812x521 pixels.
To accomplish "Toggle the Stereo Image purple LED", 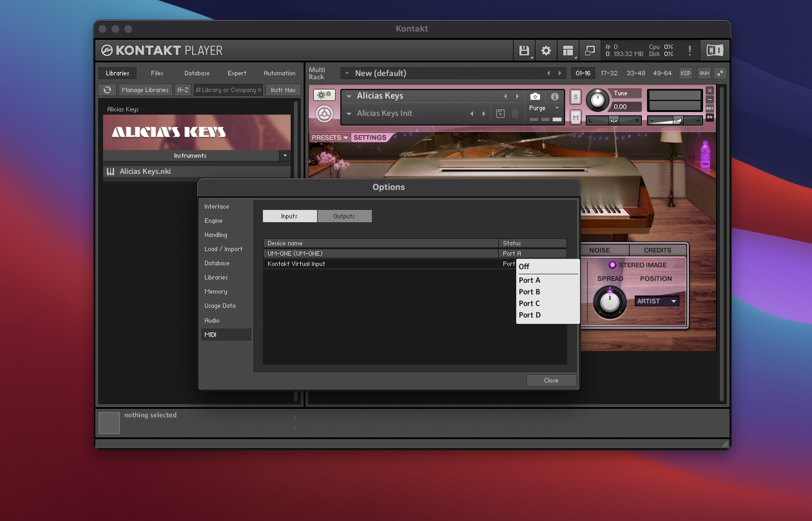I will 612,265.
